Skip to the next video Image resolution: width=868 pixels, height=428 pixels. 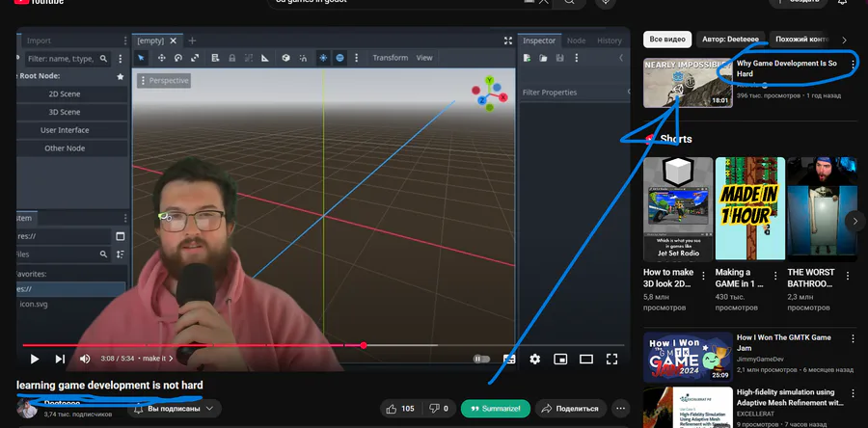coord(60,359)
